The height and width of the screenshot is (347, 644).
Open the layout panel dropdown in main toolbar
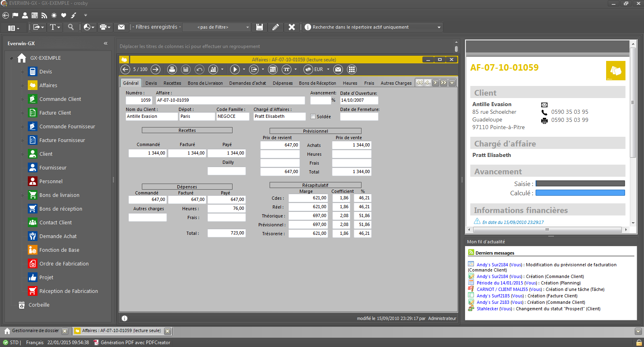(x=13, y=28)
